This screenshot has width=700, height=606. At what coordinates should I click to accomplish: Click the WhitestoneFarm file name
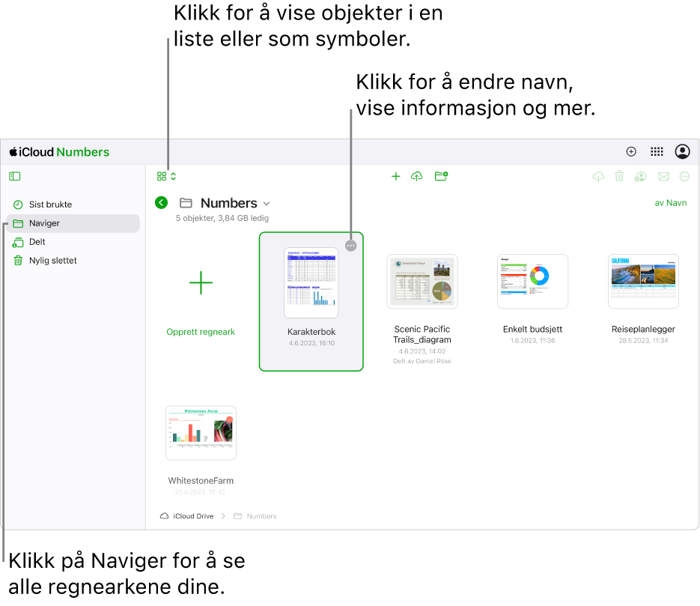click(201, 480)
